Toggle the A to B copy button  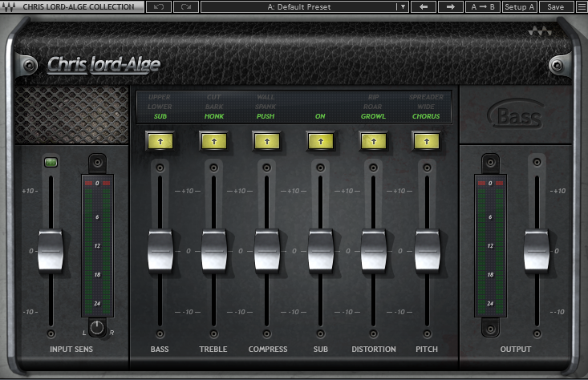(x=483, y=6)
